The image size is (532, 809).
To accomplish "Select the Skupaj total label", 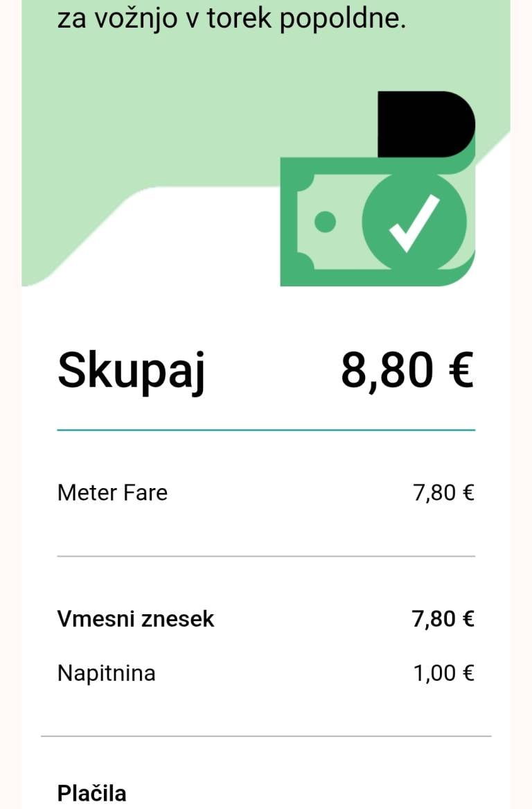I will [131, 370].
